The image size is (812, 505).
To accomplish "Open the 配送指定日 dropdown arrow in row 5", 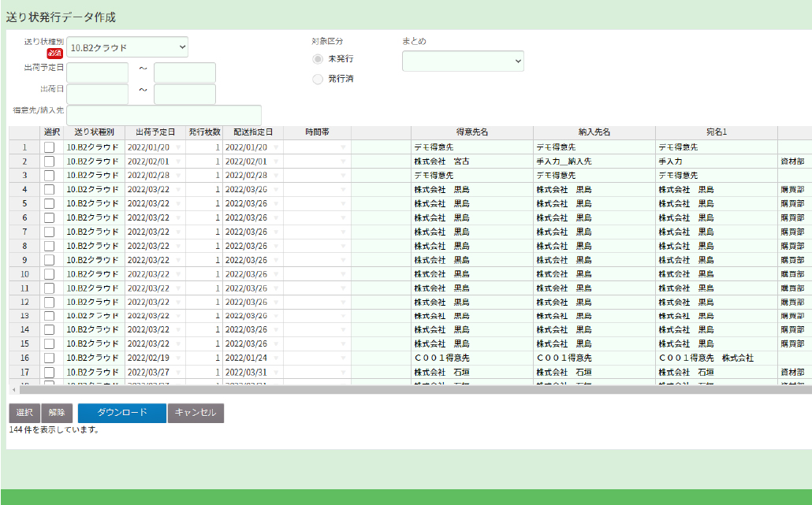I will pyautogui.click(x=276, y=204).
